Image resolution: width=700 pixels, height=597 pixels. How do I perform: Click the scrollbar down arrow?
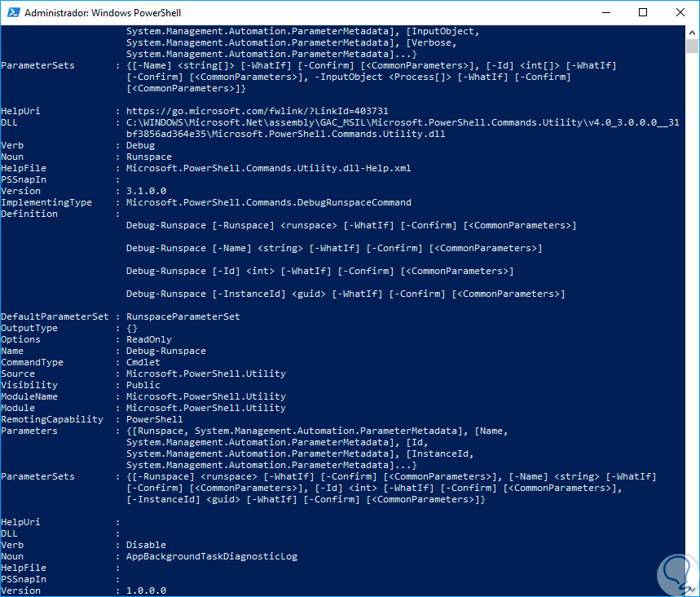coord(693,590)
